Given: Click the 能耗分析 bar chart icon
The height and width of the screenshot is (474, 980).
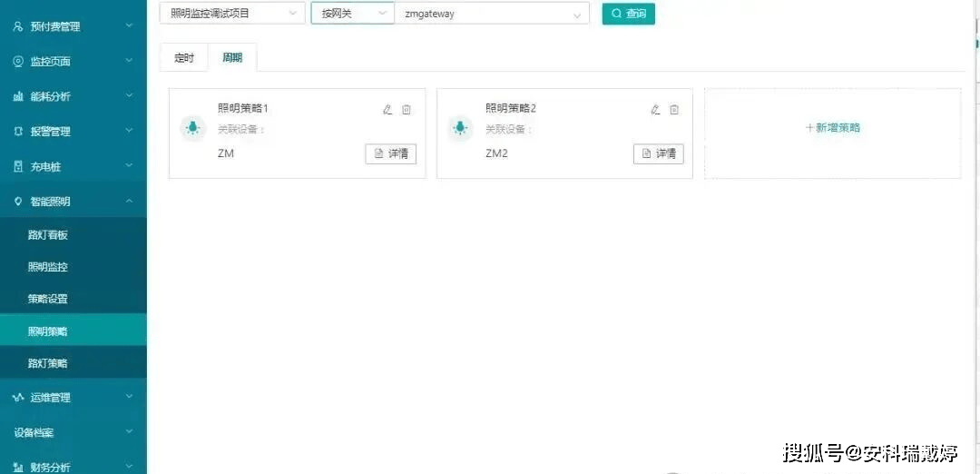Looking at the screenshot, I should coord(18,96).
